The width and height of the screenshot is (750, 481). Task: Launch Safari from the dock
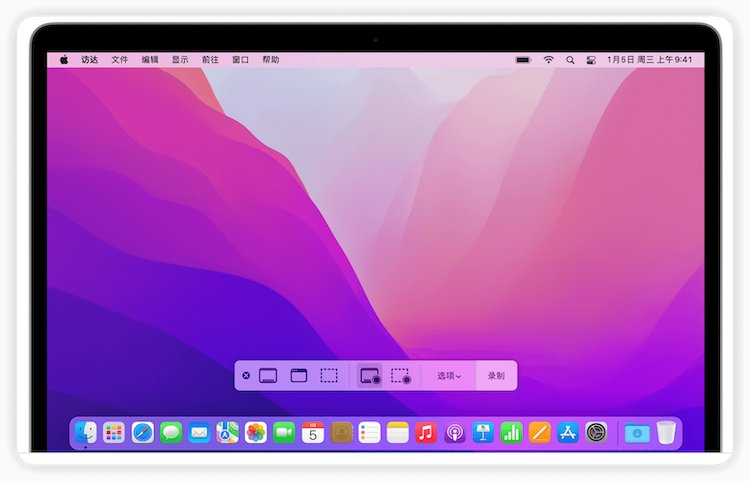pos(143,432)
